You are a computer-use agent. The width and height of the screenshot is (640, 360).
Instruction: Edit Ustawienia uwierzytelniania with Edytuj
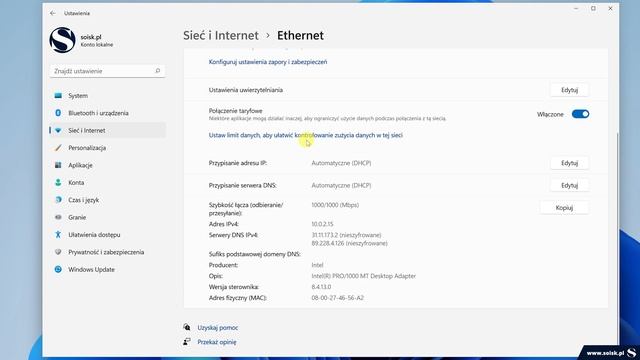pos(569,90)
